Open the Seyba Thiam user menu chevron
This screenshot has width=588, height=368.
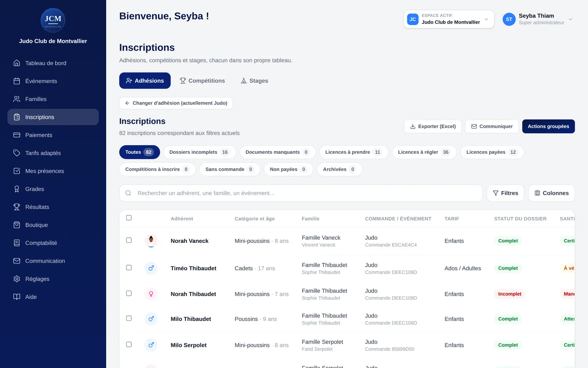pos(570,19)
